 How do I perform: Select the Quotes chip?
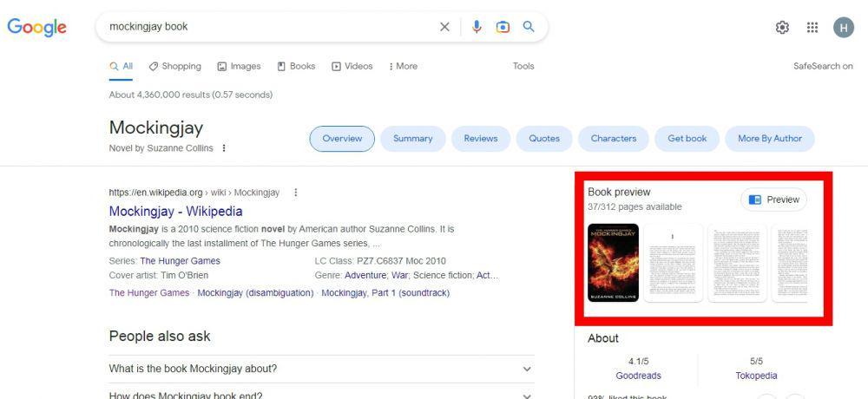click(544, 139)
